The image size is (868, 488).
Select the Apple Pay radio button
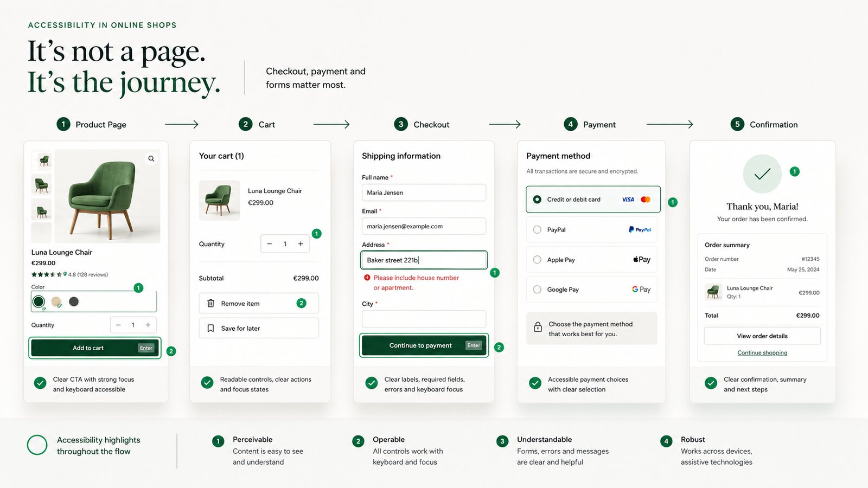pos(537,260)
